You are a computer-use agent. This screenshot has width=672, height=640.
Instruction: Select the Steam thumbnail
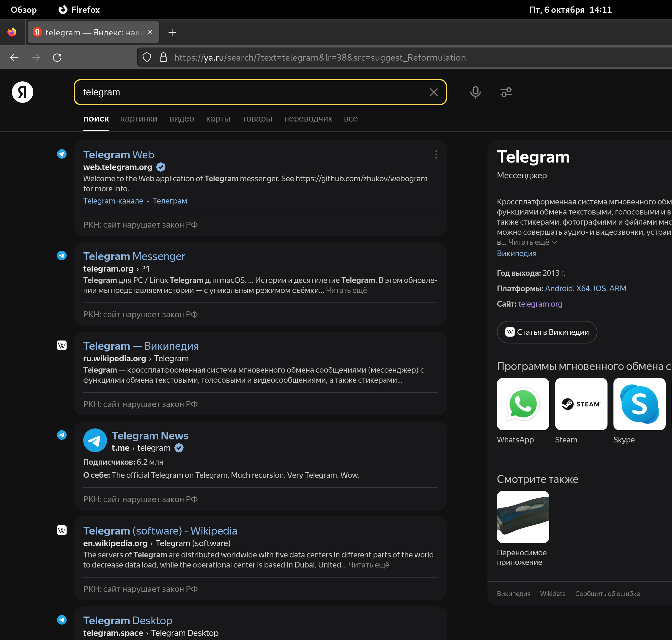(x=581, y=404)
